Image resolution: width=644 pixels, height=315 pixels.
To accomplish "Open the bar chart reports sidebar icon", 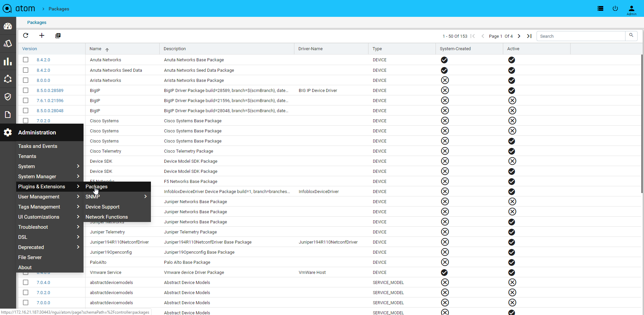I will tap(8, 62).
